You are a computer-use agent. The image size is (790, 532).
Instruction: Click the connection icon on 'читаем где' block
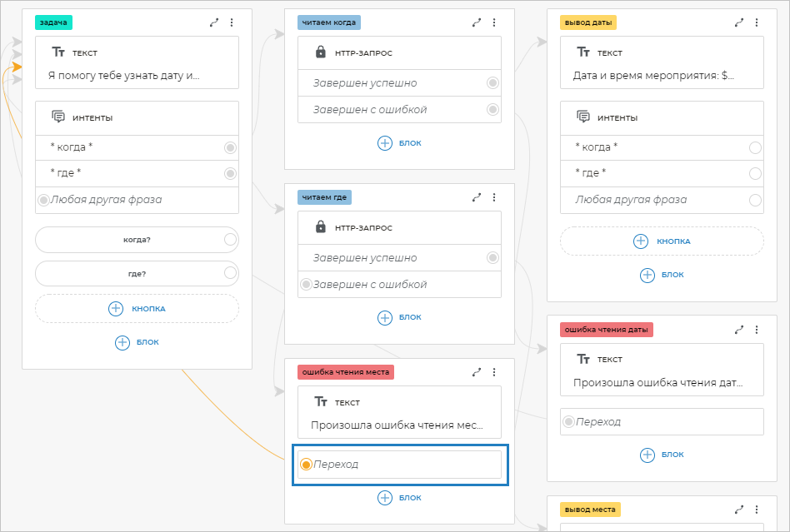point(477,197)
